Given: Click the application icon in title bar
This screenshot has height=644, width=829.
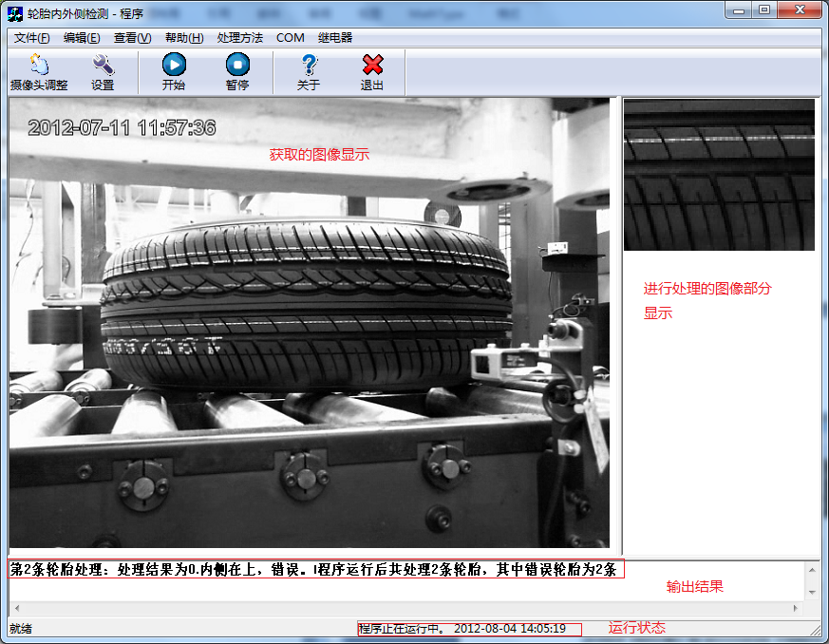Looking at the screenshot, I should coord(14,10).
